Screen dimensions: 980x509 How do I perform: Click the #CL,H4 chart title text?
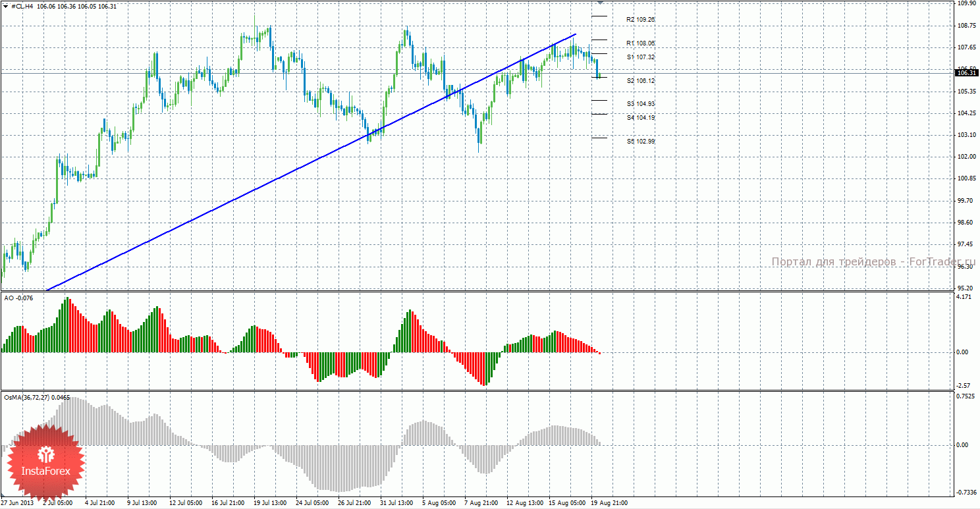pos(23,6)
